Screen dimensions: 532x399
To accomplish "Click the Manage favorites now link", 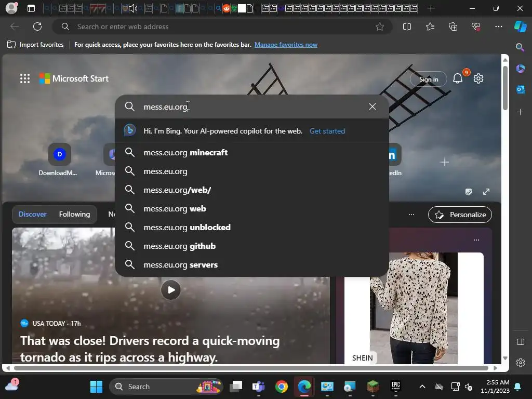I will pyautogui.click(x=286, y=45).
